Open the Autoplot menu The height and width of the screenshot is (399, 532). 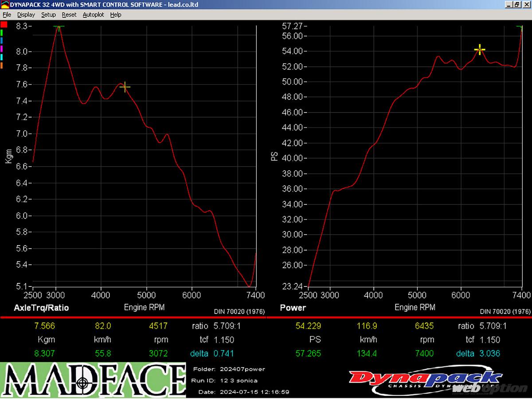[93, 15]
